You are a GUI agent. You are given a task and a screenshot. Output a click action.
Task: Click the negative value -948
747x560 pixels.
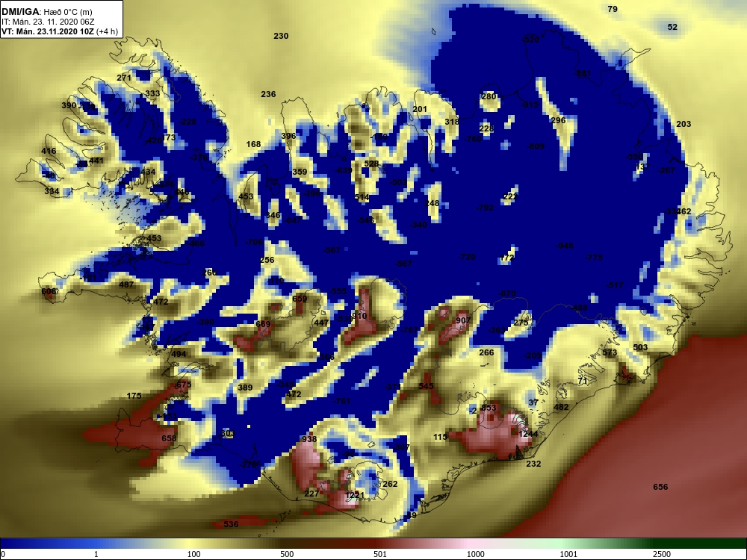[x=565, y=246]
